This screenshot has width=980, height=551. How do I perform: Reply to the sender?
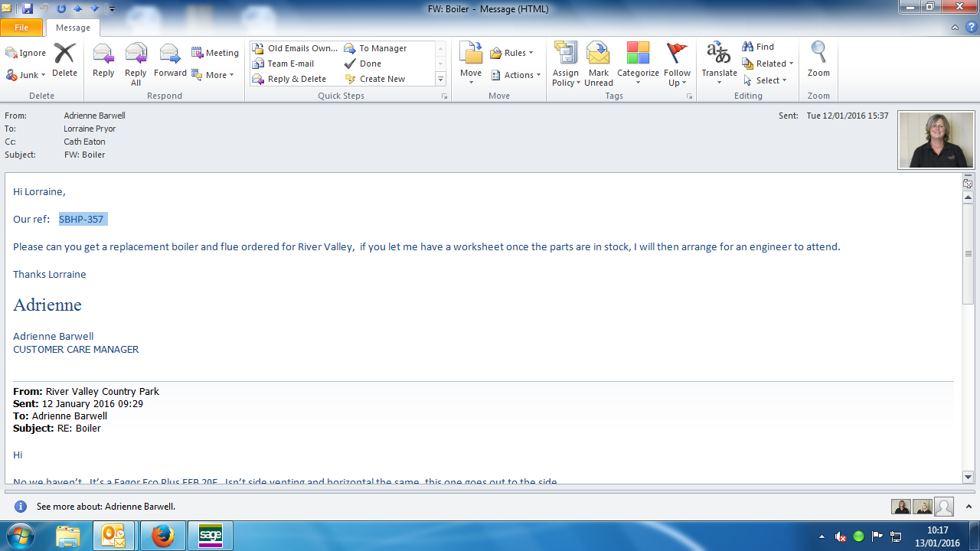click(103, 61)
